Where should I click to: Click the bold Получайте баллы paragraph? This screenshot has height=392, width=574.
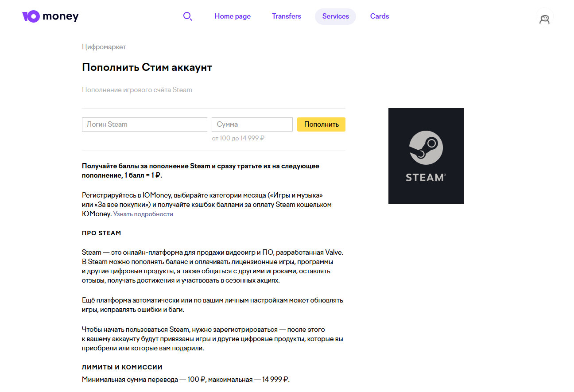point(201,171)
